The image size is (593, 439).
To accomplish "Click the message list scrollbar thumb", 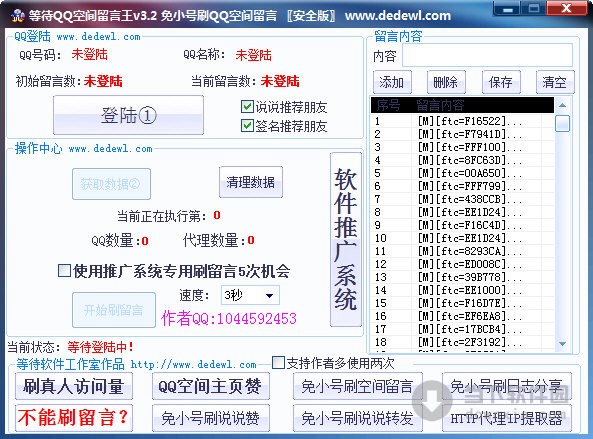I will point(562,123).
